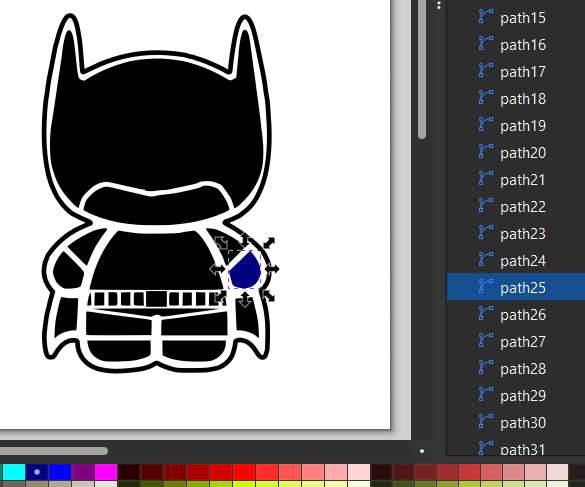Viewport: 585px width, 487px height.
Task: Click the bottom-center vertical scale arrow
Action: [x=244, y=299]
